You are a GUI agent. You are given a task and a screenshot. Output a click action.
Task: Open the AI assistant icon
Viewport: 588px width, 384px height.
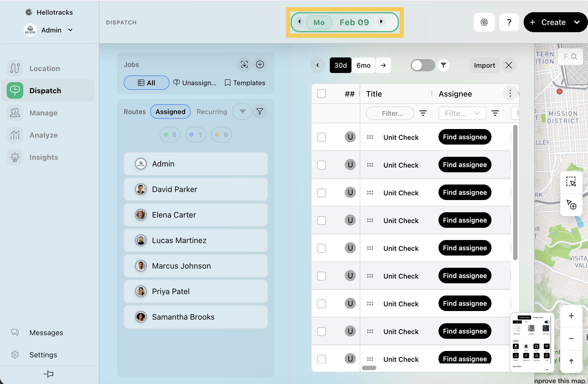click(x=484, y=22)
